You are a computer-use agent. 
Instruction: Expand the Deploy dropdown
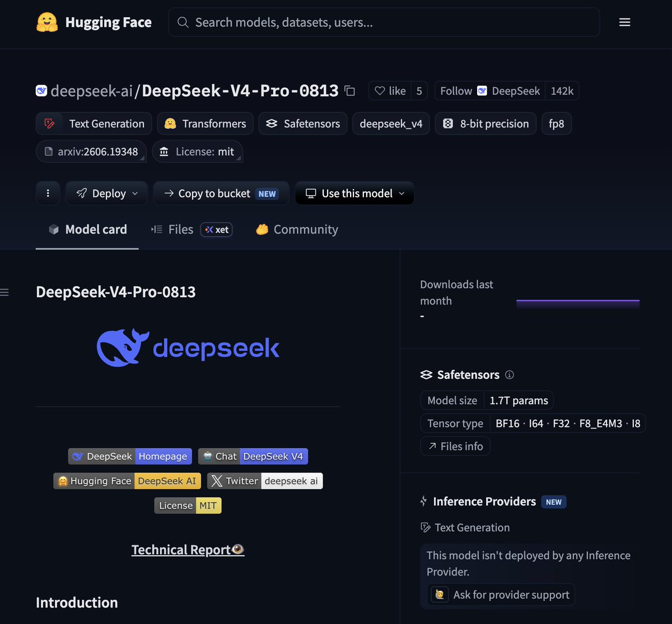coord(107,193)
